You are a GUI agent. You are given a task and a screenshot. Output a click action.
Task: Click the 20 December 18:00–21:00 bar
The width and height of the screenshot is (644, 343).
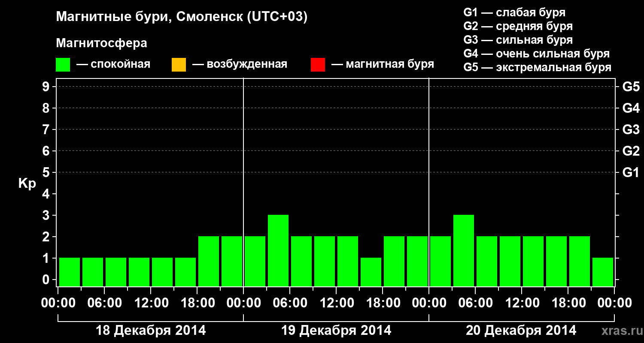point(580,261)
